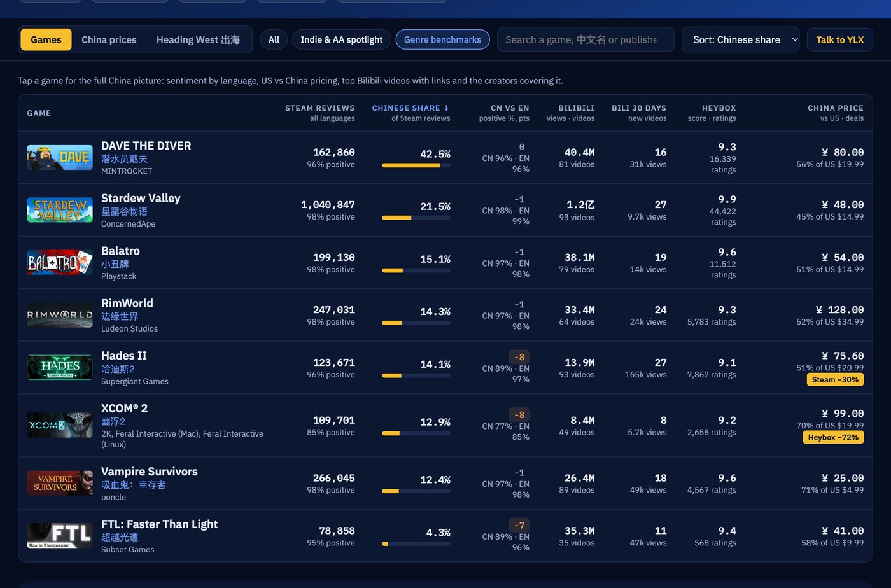This screenshot has height=588, width=891.
Task: Open the Balatro game title
Action: [120, 251]
